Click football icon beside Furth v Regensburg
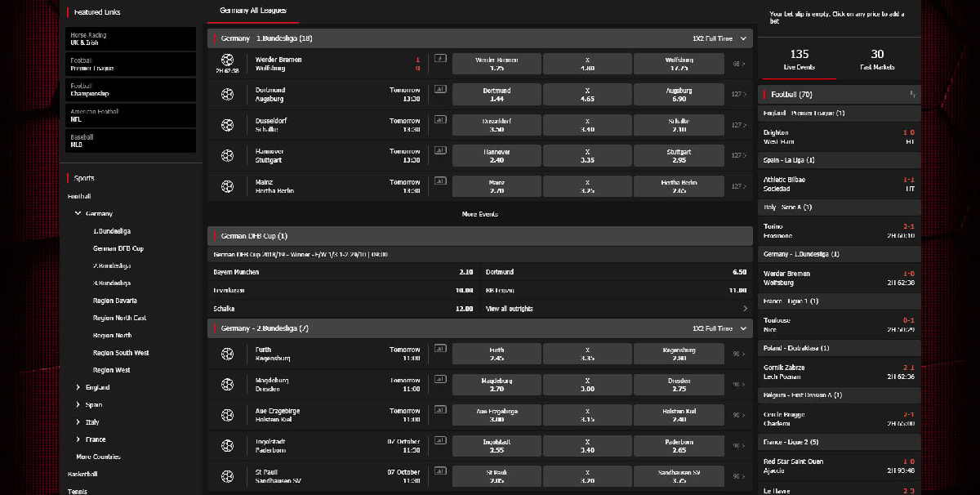The height and width of the screenshot is (495, 980). tap(227, 354)
